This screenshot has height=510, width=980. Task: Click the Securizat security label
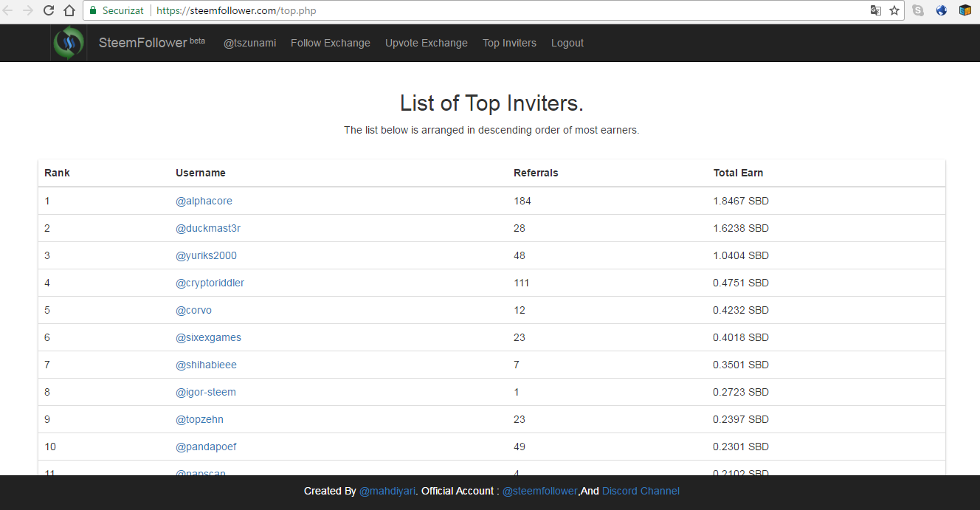pos(123,11)
